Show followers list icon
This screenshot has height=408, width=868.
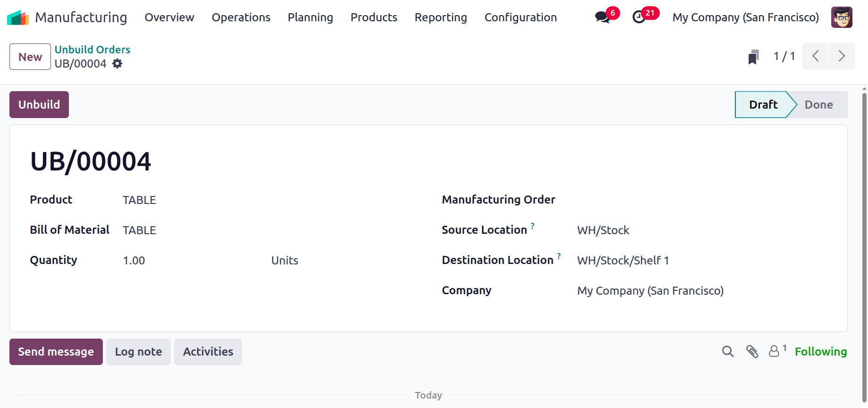[774, 351]
